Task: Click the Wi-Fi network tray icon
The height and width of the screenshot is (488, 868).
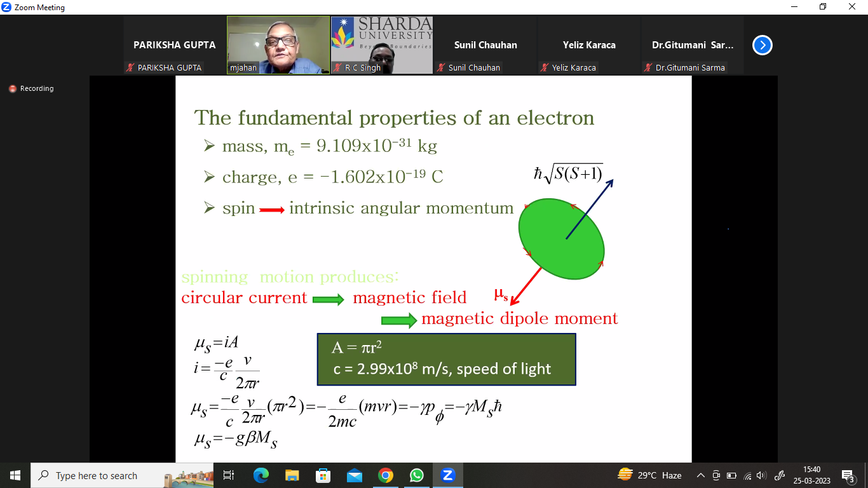Action: tap(747, 475)
